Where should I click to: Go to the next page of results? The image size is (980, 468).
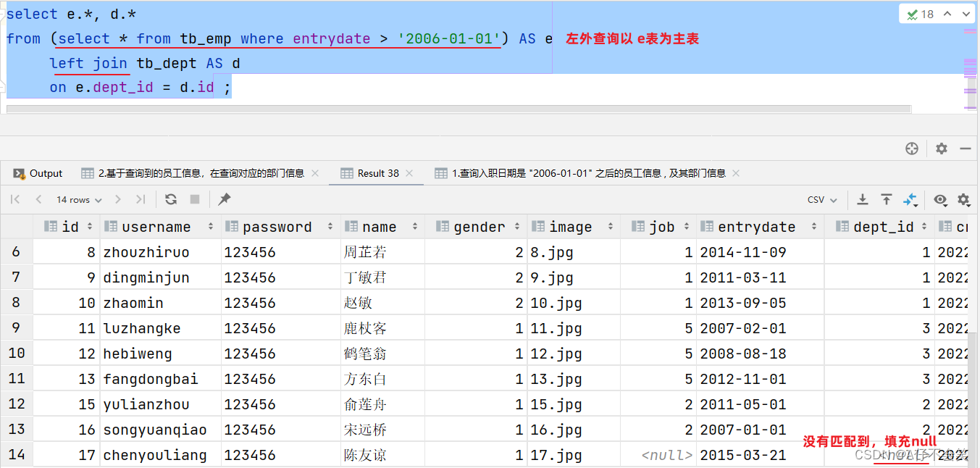(x=118, y=200)
